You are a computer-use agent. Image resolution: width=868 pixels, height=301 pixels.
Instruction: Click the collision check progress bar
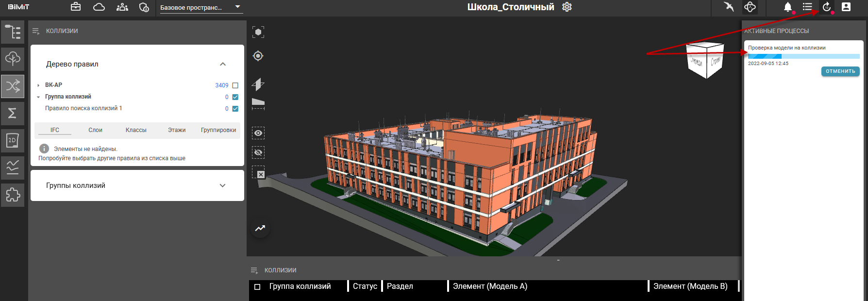(803, 56)
